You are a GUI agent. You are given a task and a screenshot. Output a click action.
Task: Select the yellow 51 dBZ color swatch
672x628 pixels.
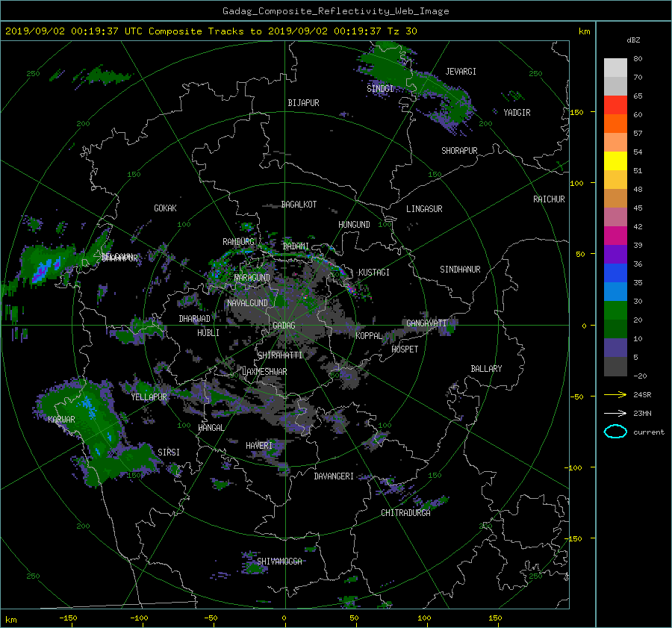[615, 161]
